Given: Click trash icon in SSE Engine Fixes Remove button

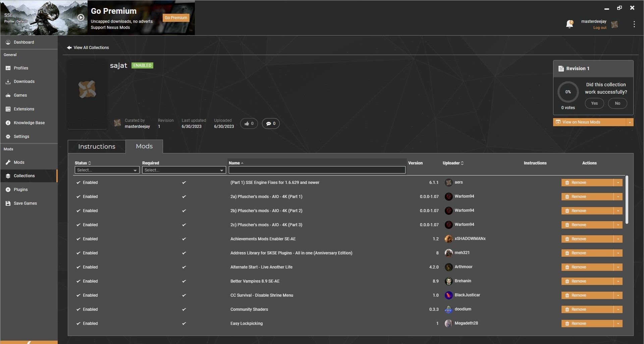Looking at the screenshot, I should click(x=567, y=183).
